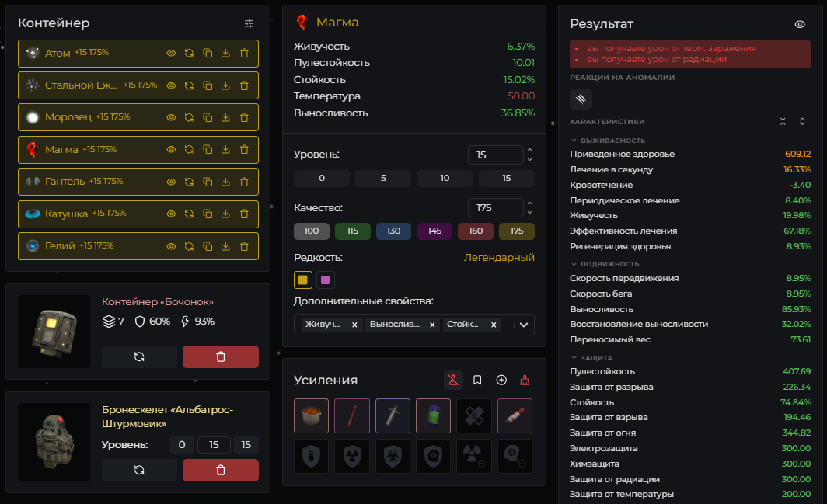Toggle the eye icon in the Результат header

(x=800, y=24)
